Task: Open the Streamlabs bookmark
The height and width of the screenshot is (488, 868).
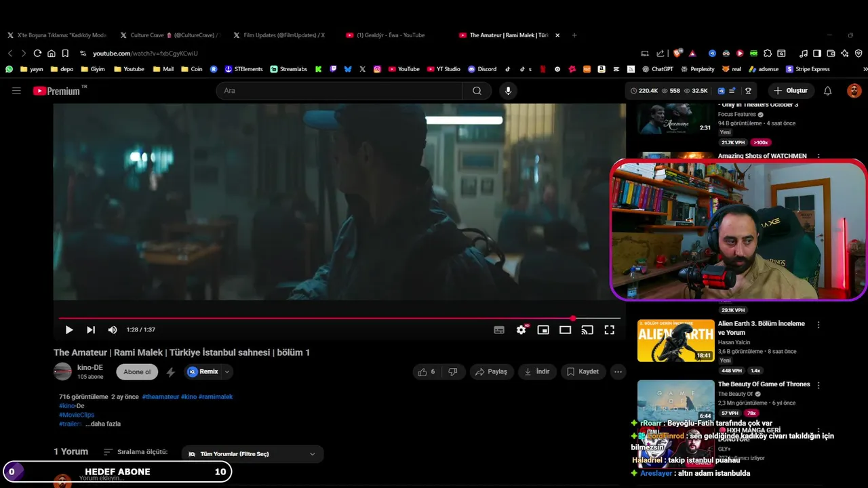Action: [x=288, y=69]
